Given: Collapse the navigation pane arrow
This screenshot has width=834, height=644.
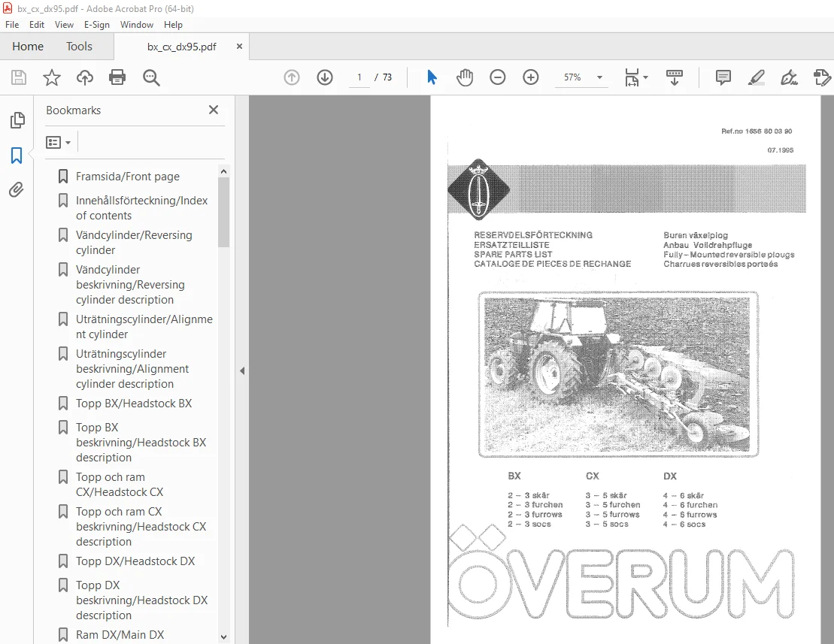Looking at the screenshot, I should (242, 371).
